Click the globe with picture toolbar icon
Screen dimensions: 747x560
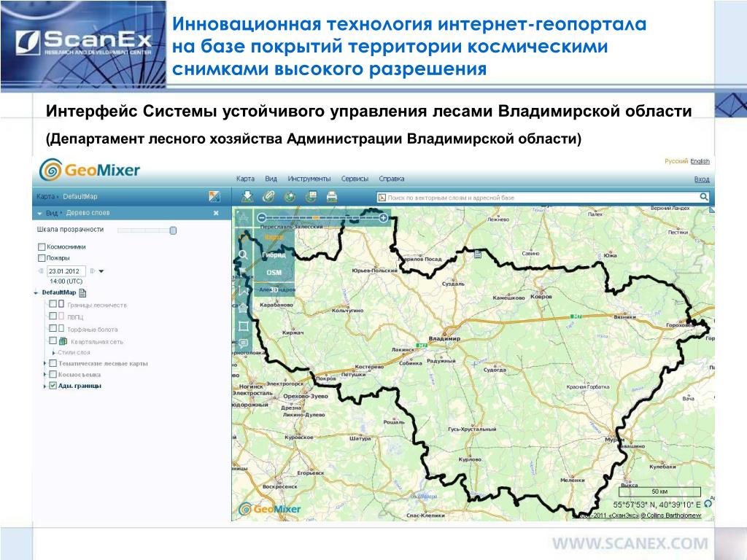(311, 196)
